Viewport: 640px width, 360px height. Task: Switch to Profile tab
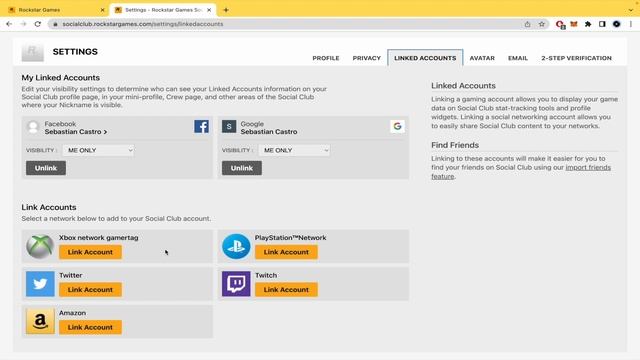[326, 58]
